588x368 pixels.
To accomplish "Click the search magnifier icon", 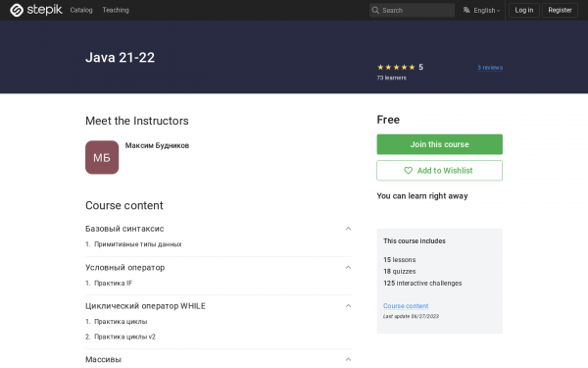I will coord(375,10).
